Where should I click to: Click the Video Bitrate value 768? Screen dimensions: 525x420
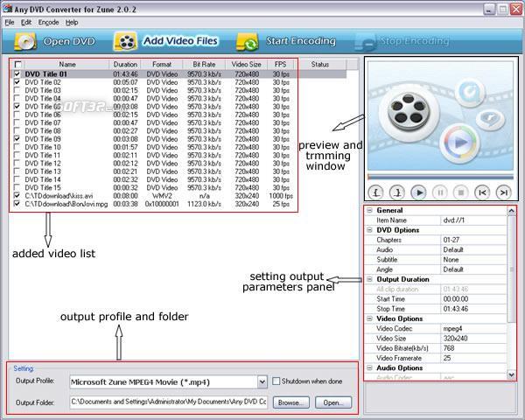(473, 348)
